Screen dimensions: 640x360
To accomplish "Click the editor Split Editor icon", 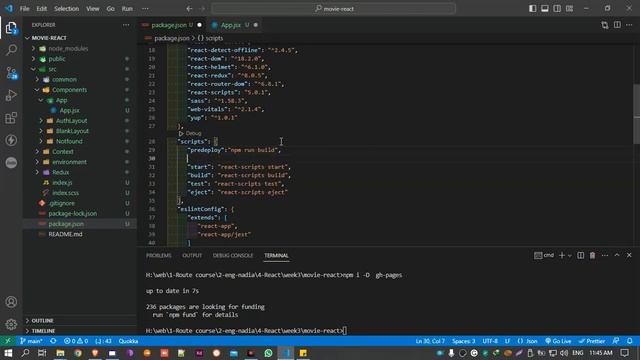I will [617, 25].
